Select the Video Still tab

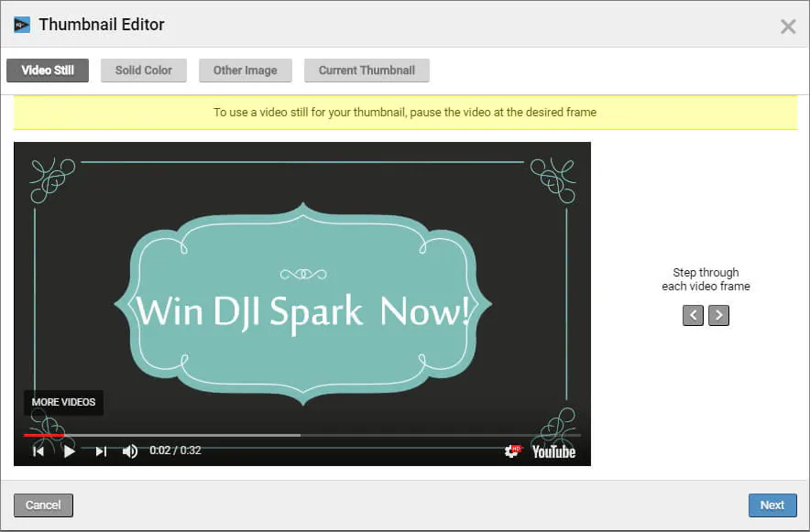tap(48, 71)
